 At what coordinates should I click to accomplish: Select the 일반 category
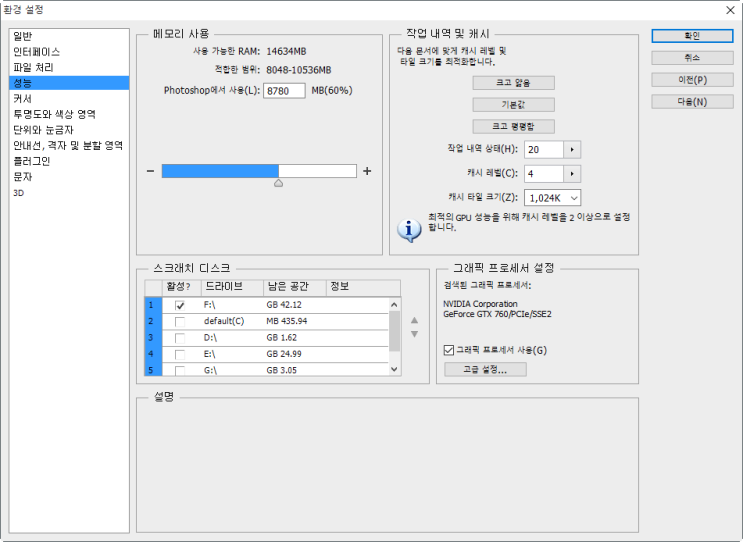69,36
